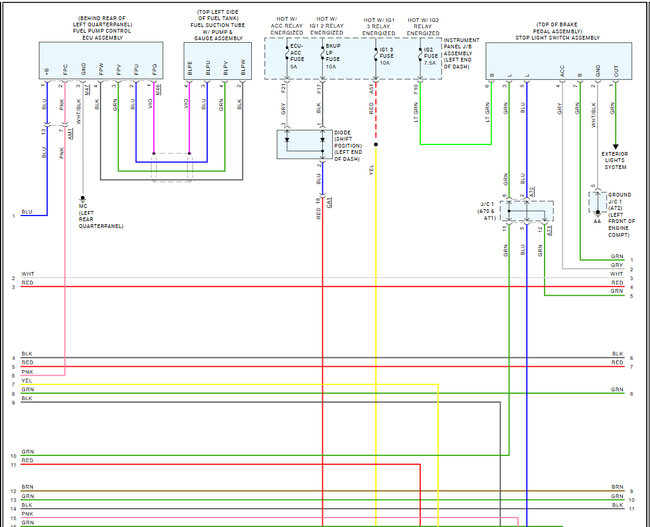Image resolution: width=650 pixels, height=527 pixels.
Task: Select the AA ground point label
Action: click(x=597, y=221)
